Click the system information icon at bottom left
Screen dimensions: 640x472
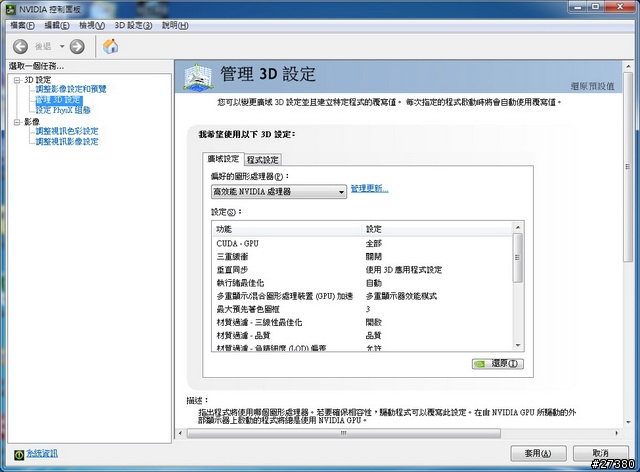(19, 454)
